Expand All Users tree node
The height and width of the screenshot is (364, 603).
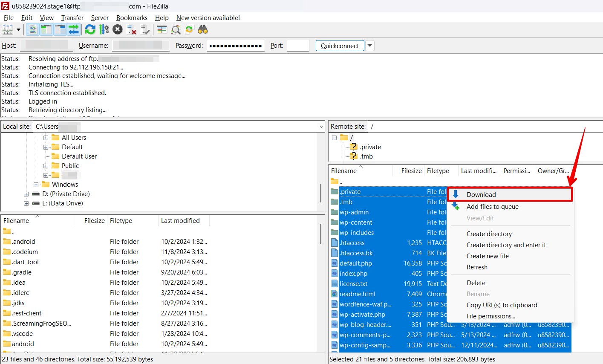(46, 138)
